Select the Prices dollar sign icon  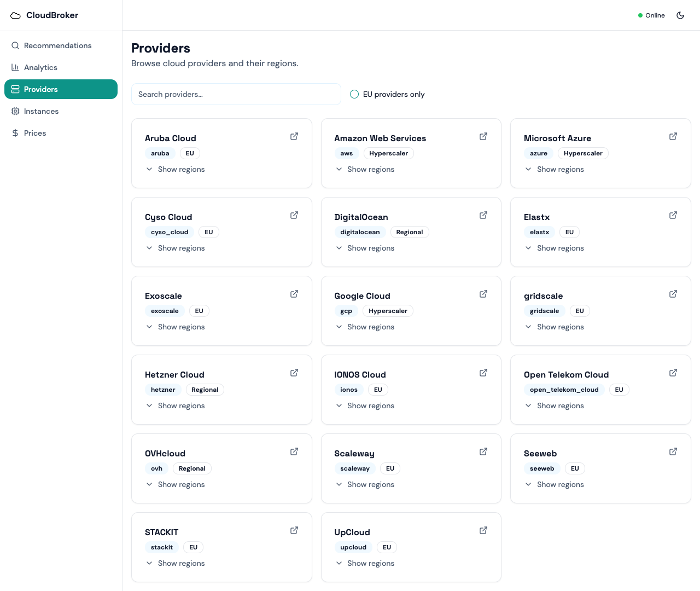[x=15, y=133]
